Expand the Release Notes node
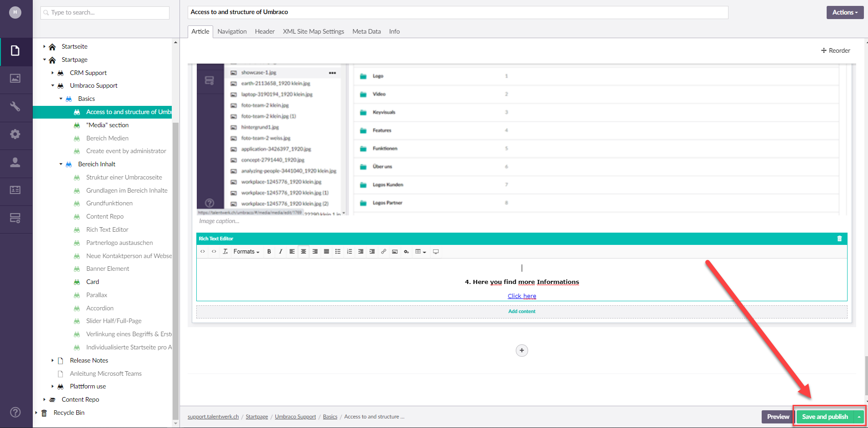This screenshot has width=868, height=428. pyautogui.click(x=53, y=360)
